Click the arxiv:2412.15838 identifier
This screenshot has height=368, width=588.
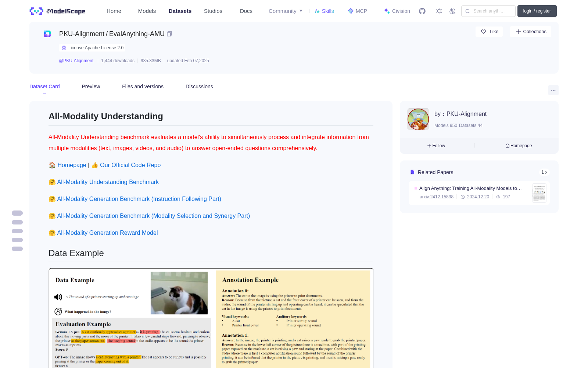tap(437, 197)
